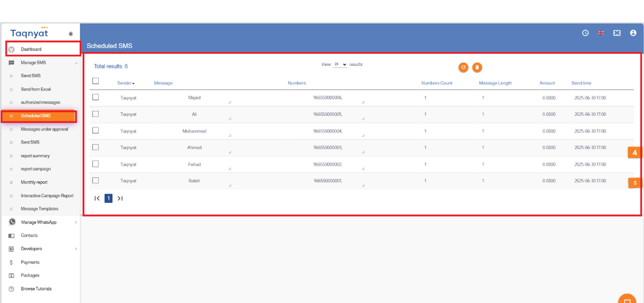
Task: Click the Numbers column header
Action: [297, 83]
